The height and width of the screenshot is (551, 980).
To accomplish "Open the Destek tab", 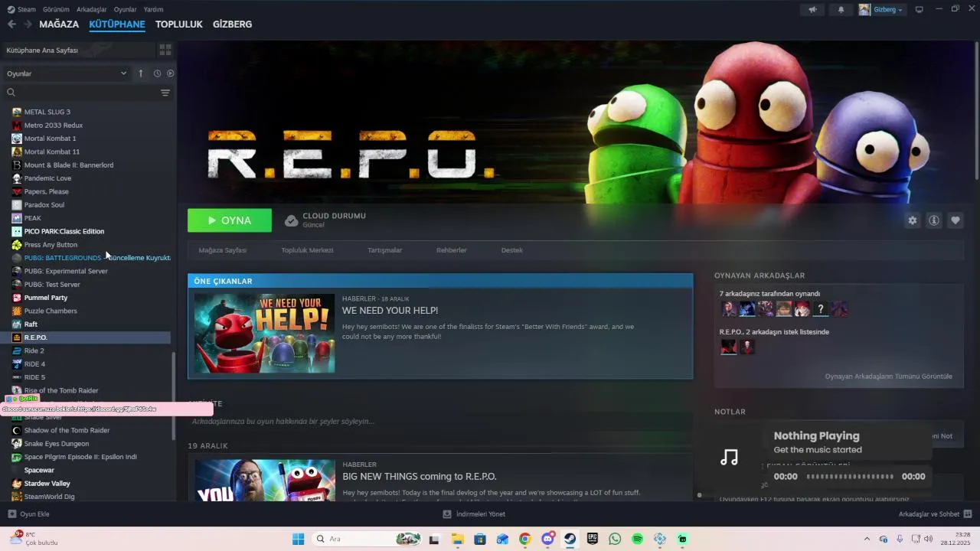I will (x=512, y=250).
